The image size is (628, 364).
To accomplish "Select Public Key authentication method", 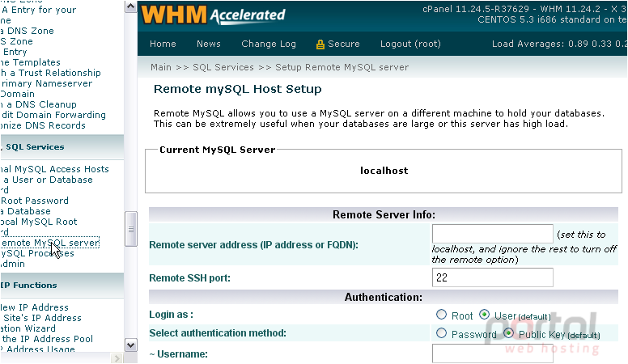I will click(509, 333).
